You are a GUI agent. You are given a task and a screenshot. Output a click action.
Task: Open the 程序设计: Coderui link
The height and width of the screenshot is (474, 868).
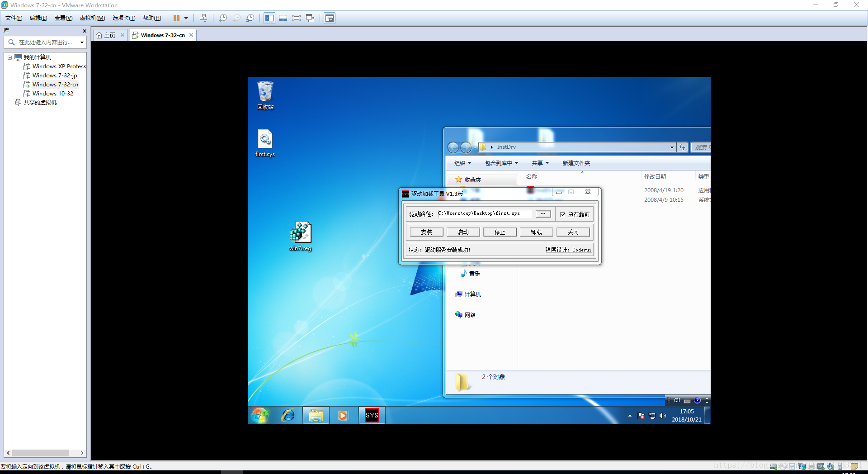tap(568, 250)
